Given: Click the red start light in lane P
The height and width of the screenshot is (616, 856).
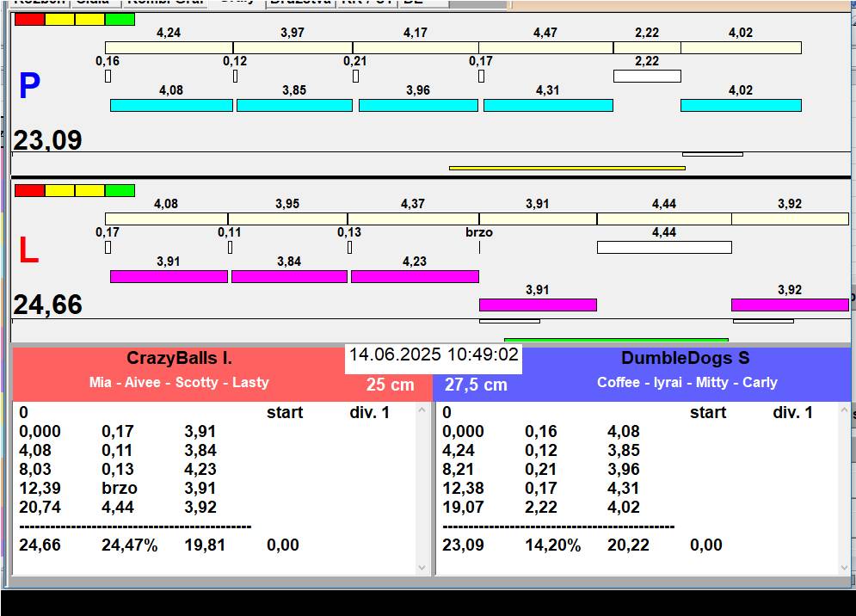Looking at the screenshot, I should pos(29,19).
